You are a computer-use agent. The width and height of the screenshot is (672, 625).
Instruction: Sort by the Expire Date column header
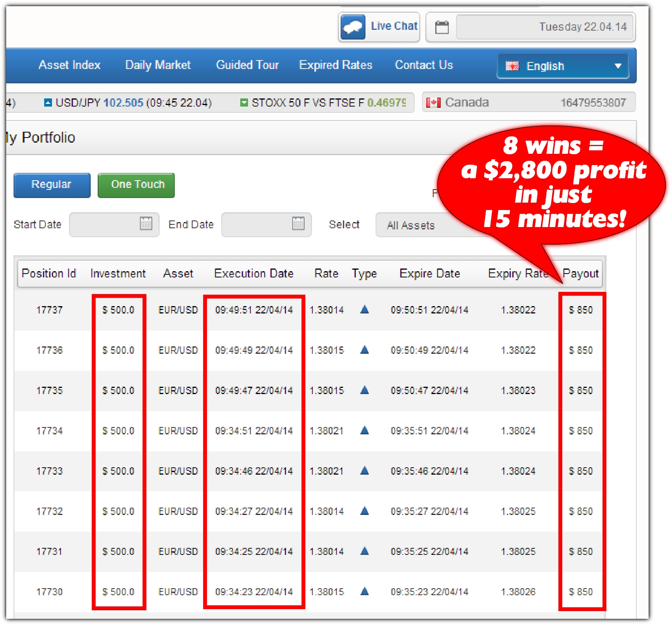[430, 274]
